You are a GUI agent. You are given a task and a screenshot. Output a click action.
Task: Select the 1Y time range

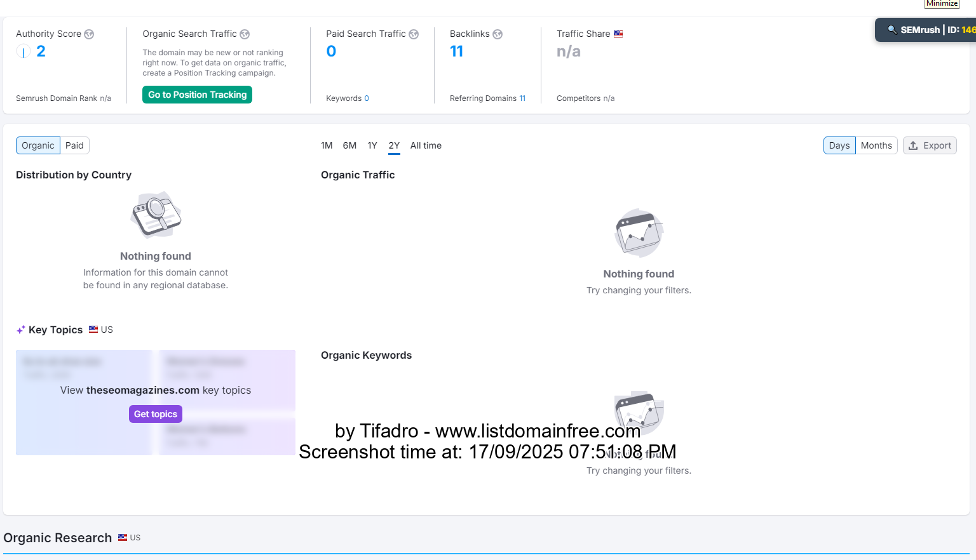(372, 145)
